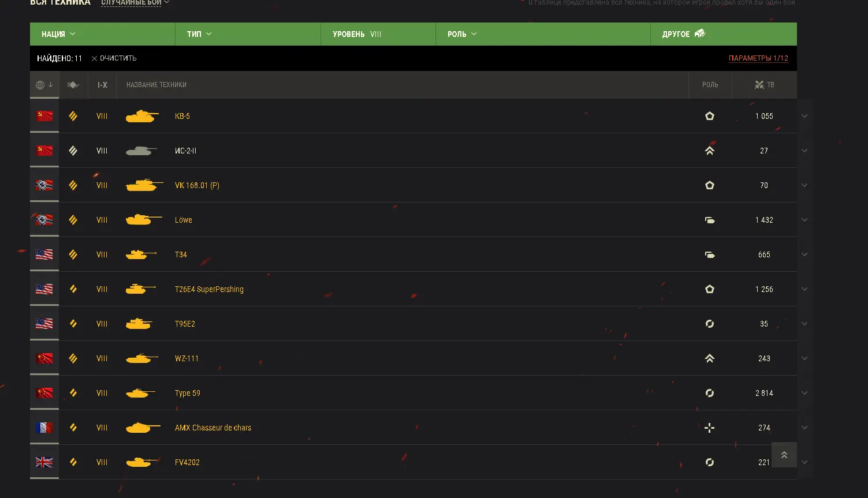Click the China flag in WZ-111 row

pyautogui.click(x=44, y=358)
